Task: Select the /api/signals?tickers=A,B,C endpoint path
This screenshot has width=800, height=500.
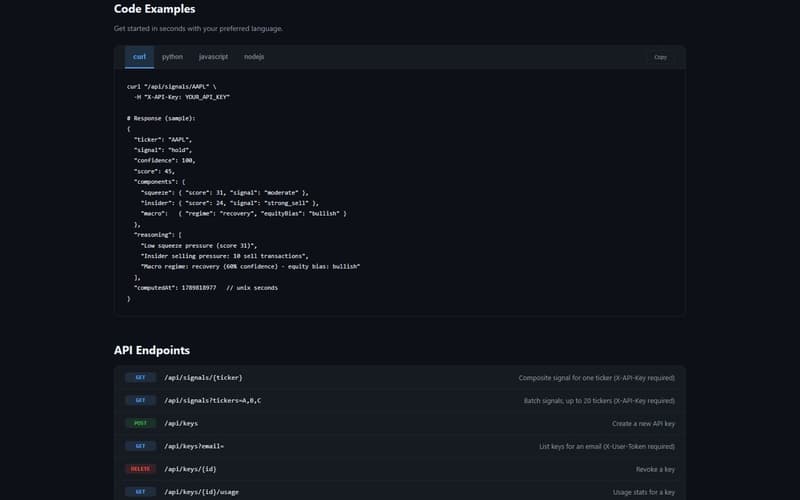Action: (212, 401)
